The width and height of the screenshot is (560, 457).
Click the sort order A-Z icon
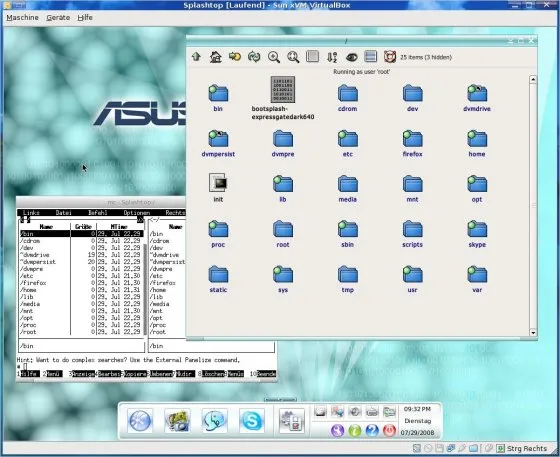point(332,57)
